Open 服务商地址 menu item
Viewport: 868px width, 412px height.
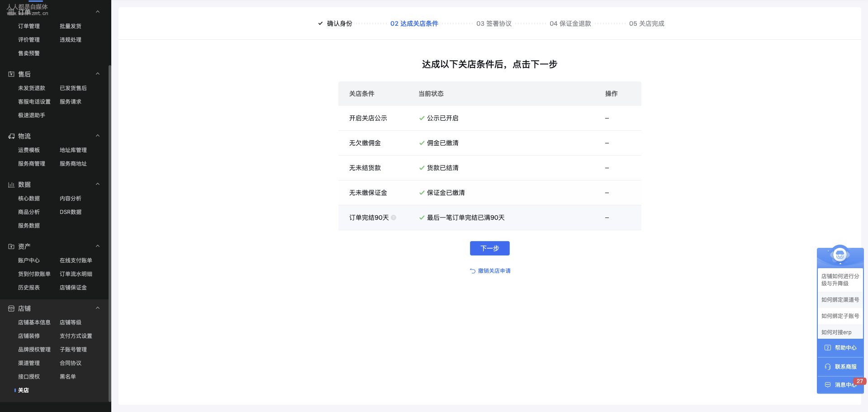(73, 164)
